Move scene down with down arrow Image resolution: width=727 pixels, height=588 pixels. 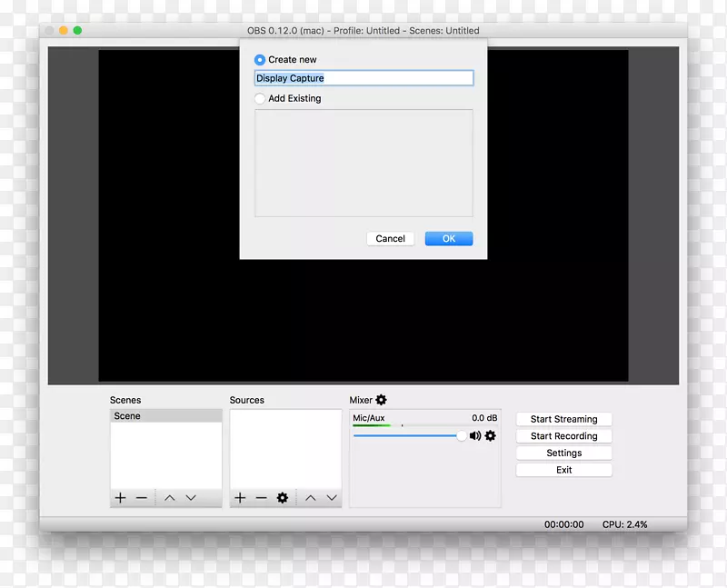(191, 498)
